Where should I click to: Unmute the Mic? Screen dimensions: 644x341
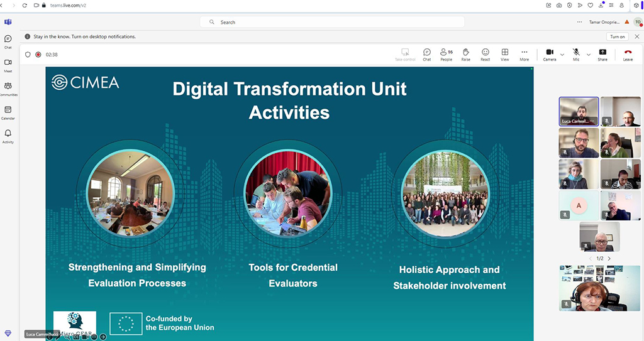575,54
